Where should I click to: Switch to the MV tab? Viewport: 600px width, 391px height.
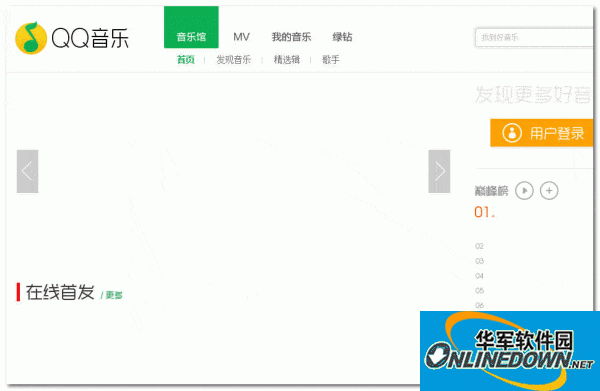pos(241,37)
